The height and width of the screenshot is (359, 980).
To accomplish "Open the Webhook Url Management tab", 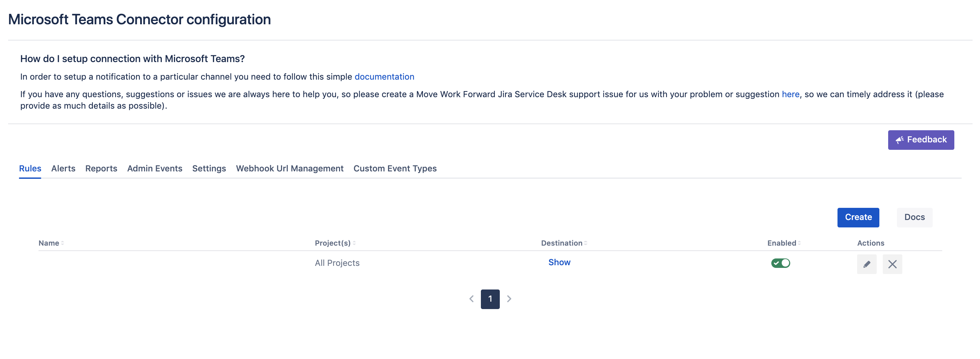I will pyautogui.click(x=289, y=168).
